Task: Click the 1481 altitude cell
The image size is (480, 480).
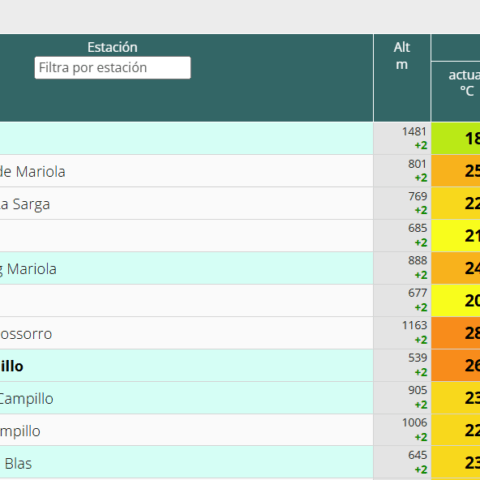Action: [402, 138]
